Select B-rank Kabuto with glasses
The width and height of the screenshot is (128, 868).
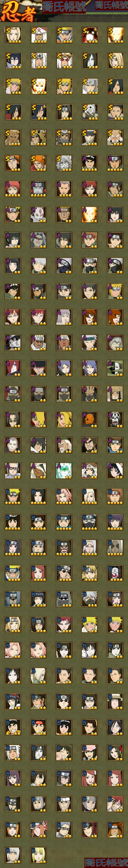(x=64, y=829)
